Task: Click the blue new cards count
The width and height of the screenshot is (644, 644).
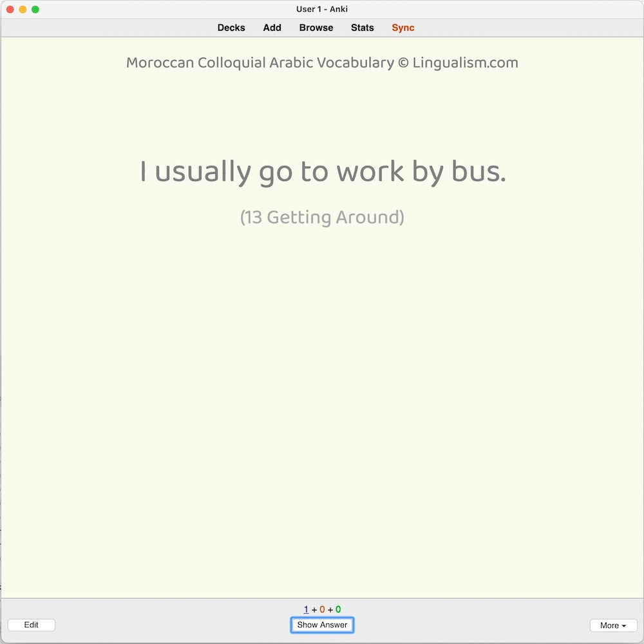Action: 306,609
